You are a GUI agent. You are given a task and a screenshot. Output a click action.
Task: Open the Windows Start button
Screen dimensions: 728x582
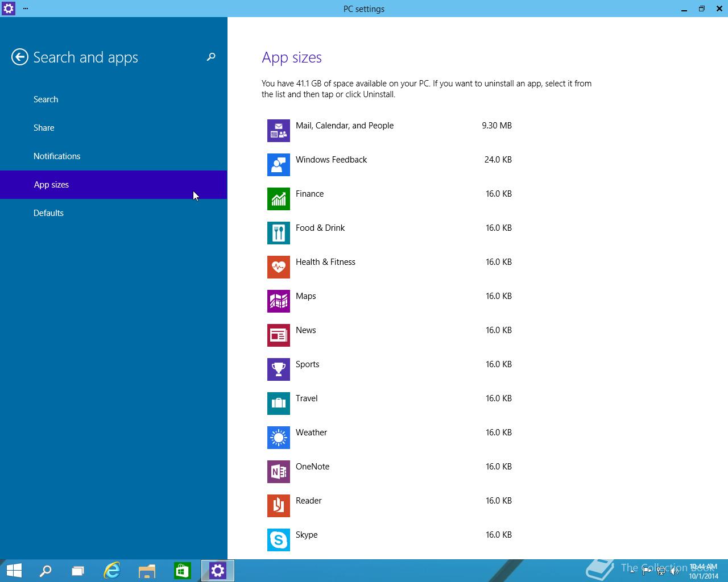pyautogui.click(x=14, y=571)
